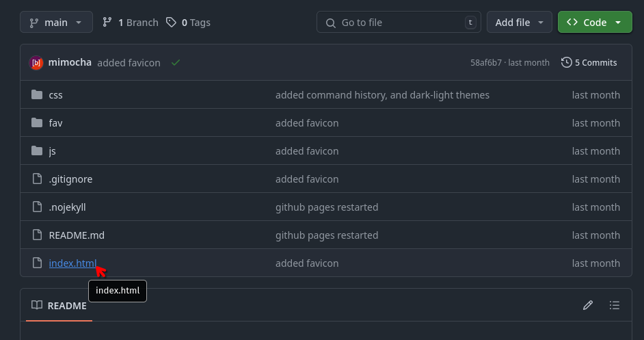This screenshot has width=644, height=340.
Task: Open the index.html file link
Action: click(x=72, y=263)
